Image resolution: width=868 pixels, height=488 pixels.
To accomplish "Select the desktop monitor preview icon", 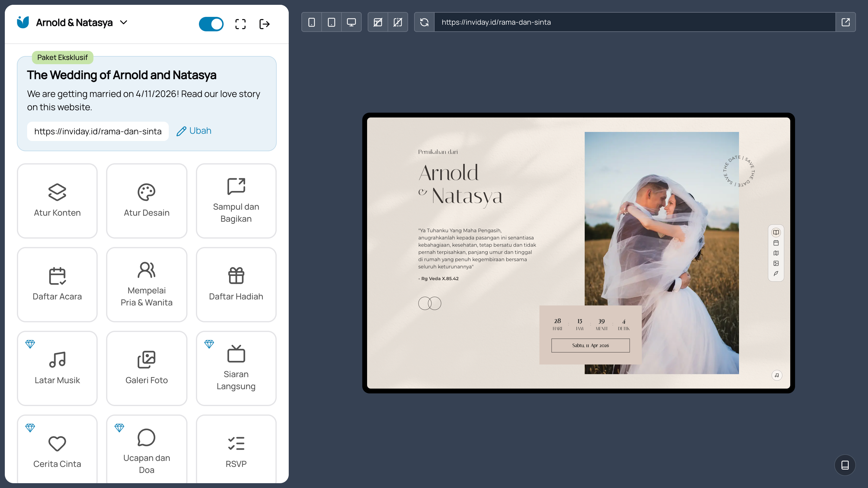I will point(351,22).
